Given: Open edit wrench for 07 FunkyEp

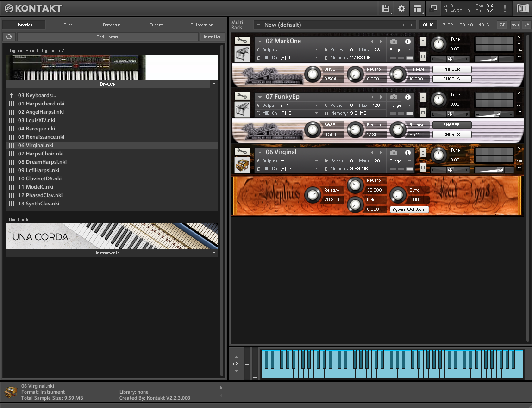Looking at the screenshot, I should pyautogui.click(x=242, y=96).
